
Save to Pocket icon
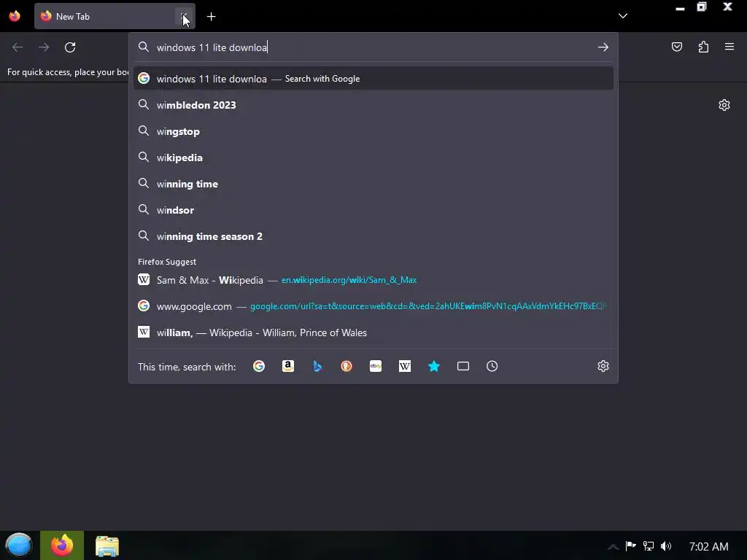[677, 47]
